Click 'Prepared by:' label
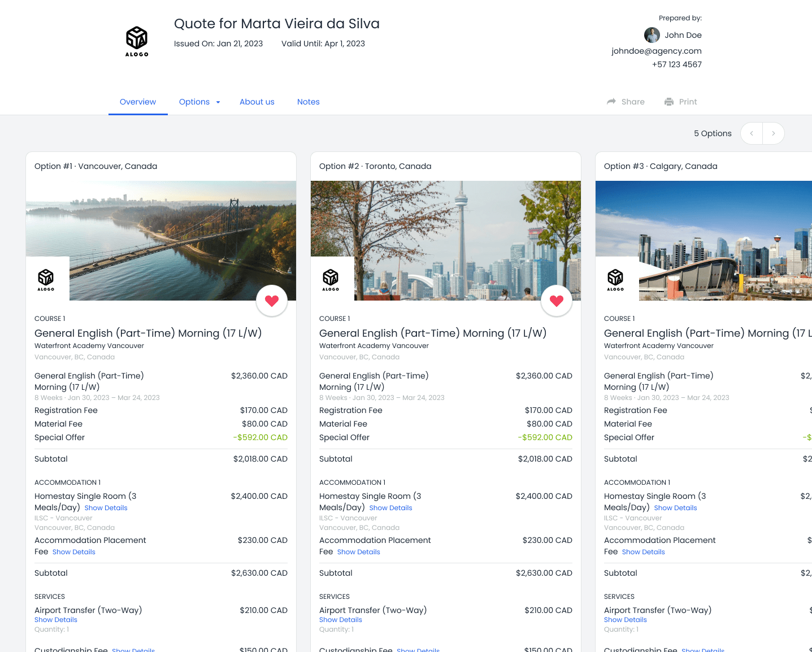The height and width of the screenshot is (652, 812). 680,18
